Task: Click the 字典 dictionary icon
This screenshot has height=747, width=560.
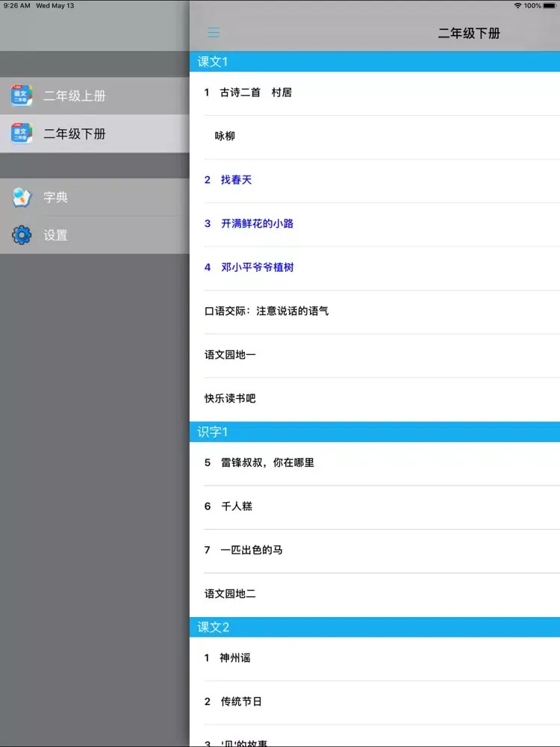Action: [22, 196]
